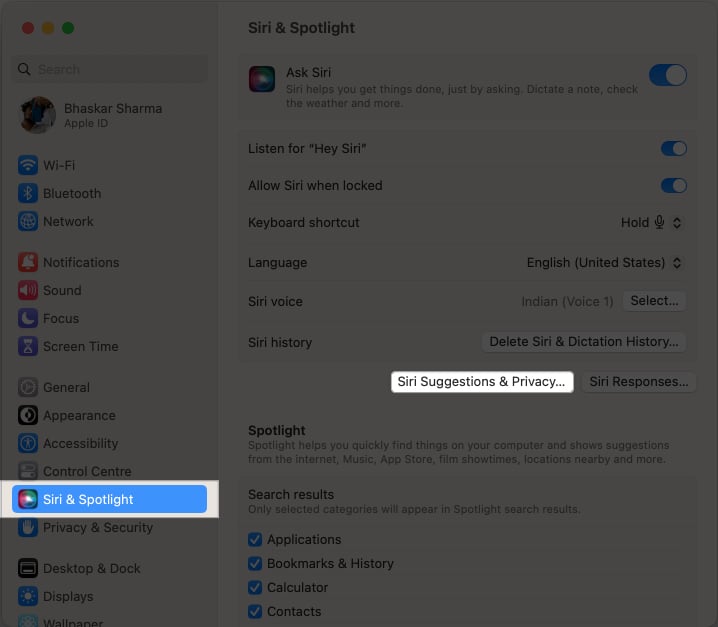Disable Listen for "Hey Siri" switch
718x627 pixels.
(674, 148)
